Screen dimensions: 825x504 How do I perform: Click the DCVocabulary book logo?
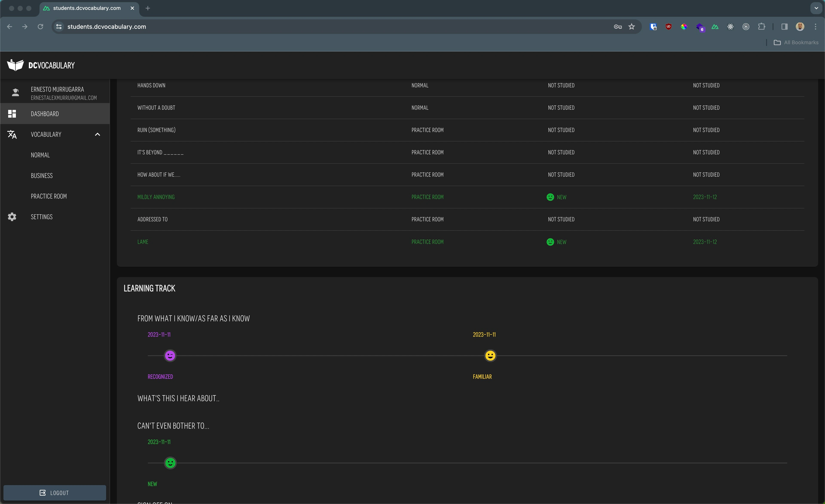[15, 65]
